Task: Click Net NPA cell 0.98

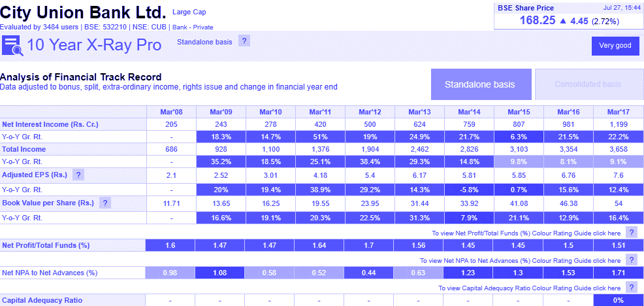Action: tap(170, 273)
